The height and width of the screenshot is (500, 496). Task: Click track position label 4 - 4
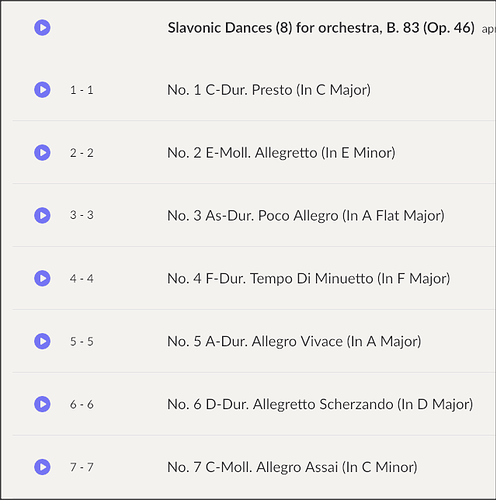[x=82, y=278]
